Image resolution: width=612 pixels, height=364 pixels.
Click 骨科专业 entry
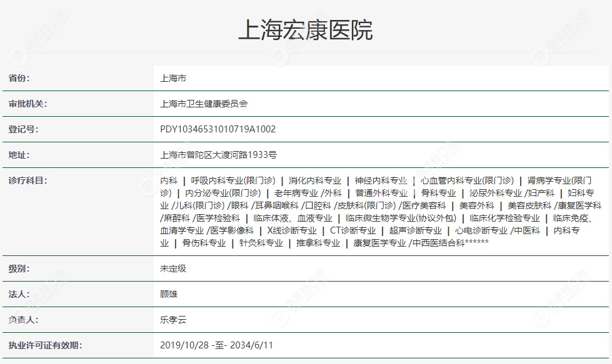pos(438,193)
